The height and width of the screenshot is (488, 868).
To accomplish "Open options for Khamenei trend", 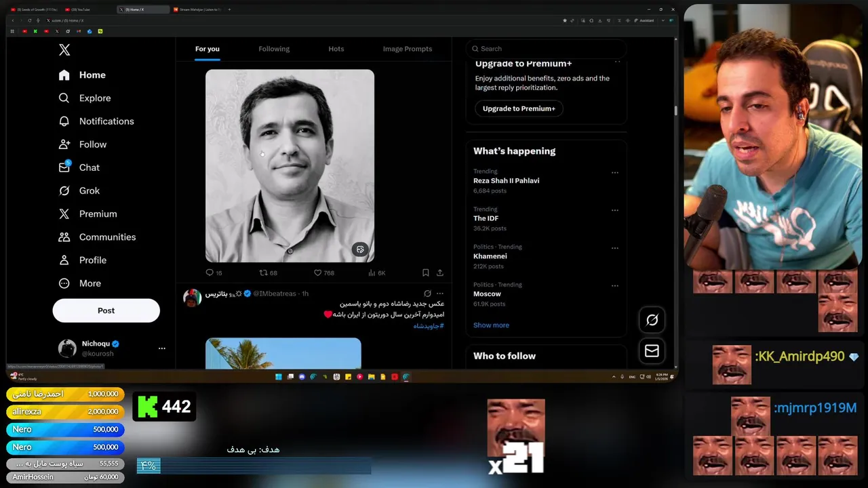I will [615, 248].
